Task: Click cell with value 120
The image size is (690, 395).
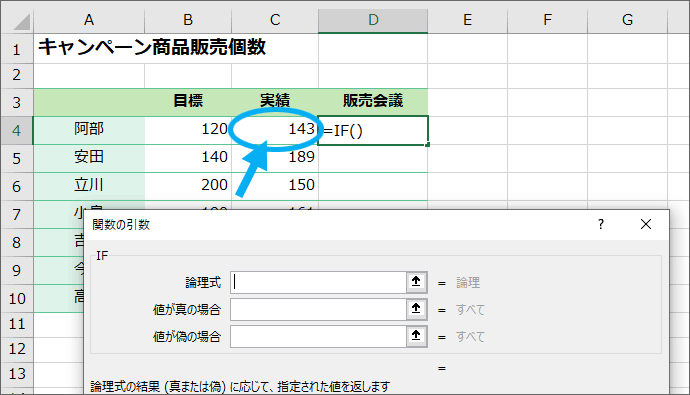Action: click(x=188, y=130)
